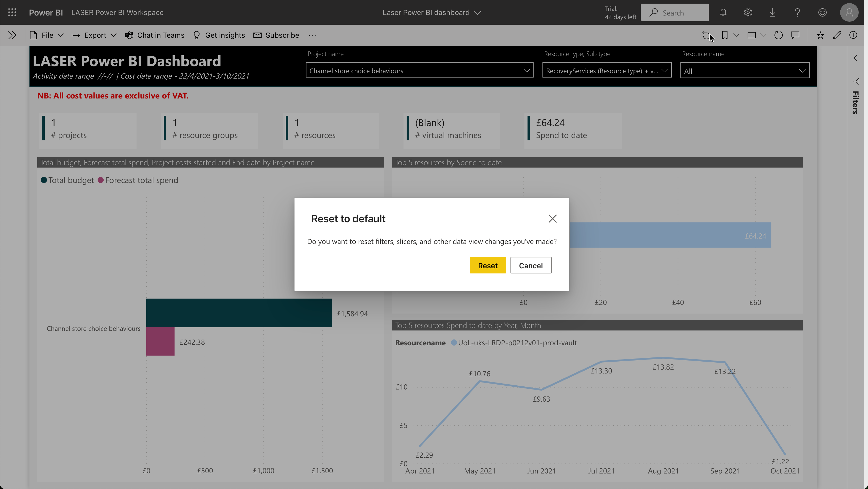Image resolution: width=868 pixels, height=489 pixels.
Task: Select the magenta Forecast total spend bar
Action: coord(160,341)
